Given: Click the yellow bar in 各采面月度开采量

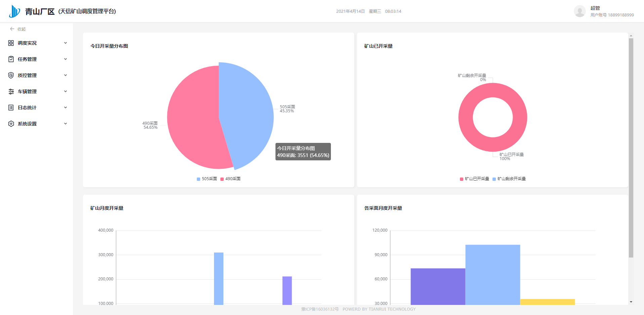Looking at the screenshot, I should coord(548,302).
